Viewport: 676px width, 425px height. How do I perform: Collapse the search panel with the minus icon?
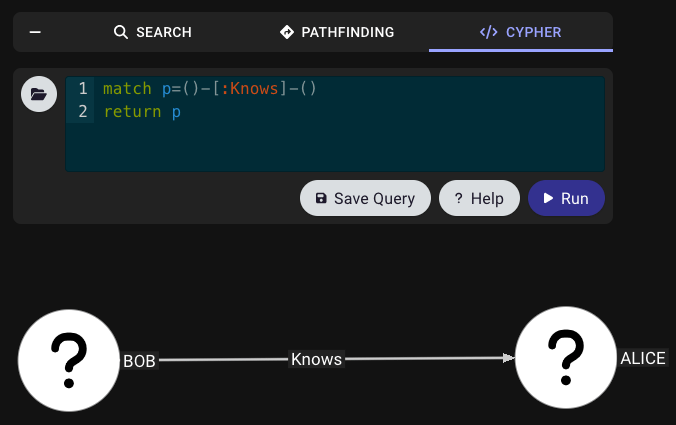[35, 32]
